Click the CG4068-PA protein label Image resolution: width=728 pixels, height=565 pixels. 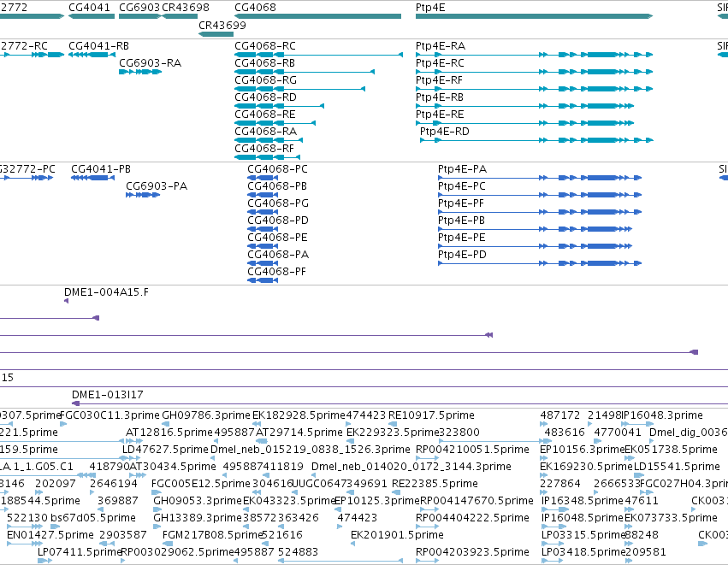[x=278, y=255]
